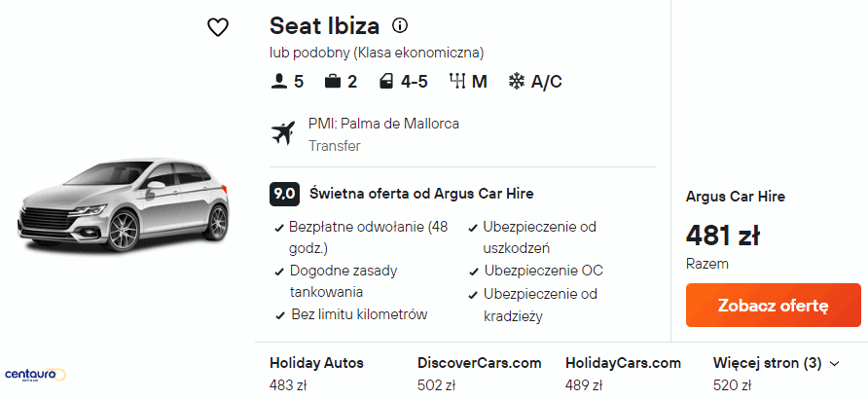Click the luggage bags icon
Viewport: 868px width, 400px height.
pyautogui.click(x=333, y=82)
